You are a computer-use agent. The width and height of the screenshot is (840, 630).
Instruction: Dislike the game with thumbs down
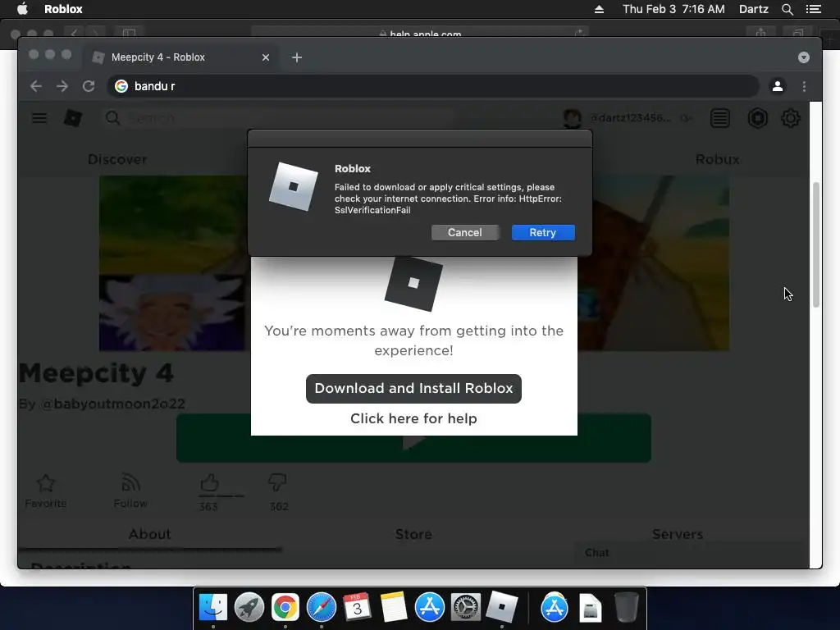277,482
